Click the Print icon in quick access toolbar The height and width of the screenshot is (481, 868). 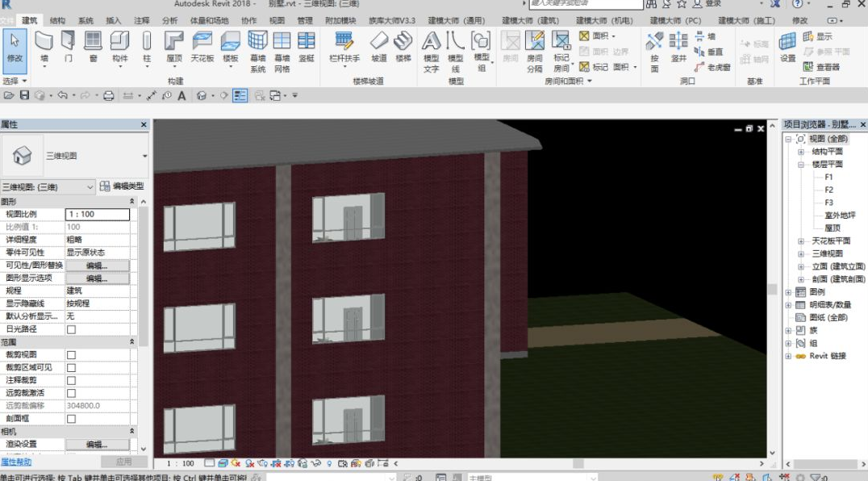coord(108,95)
